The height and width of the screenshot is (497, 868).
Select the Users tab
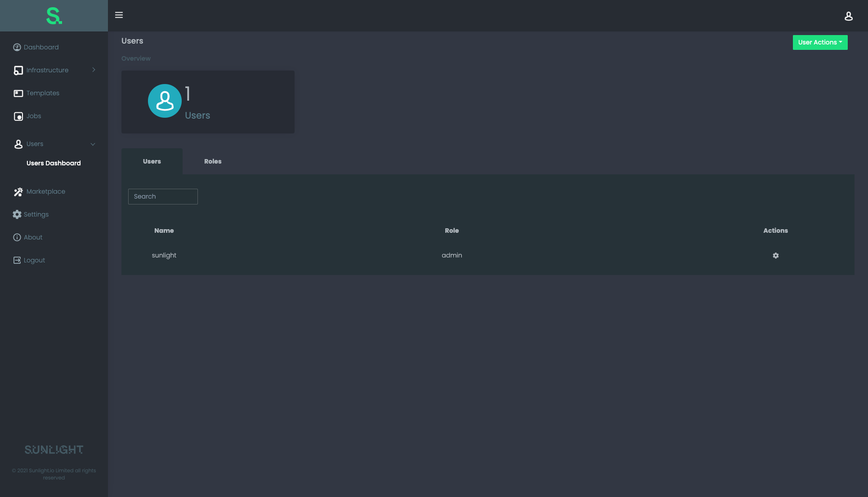tap(152, 161)
